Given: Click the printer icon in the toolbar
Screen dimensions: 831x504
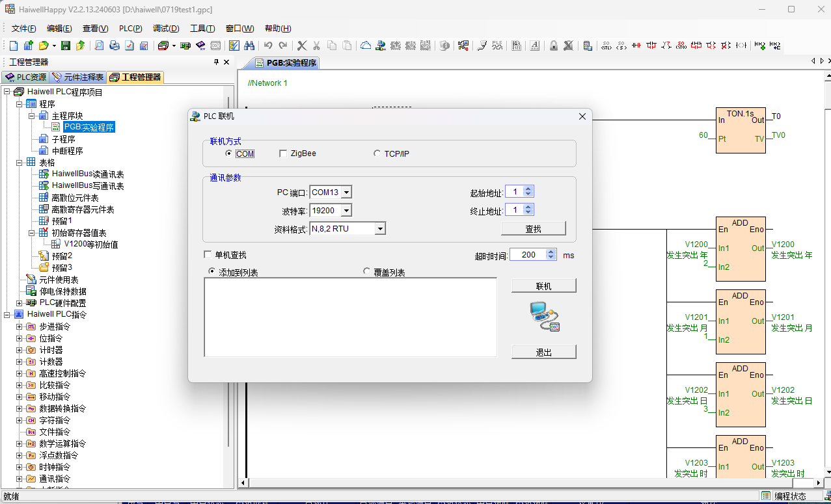Looking at the screenshot, I should 115,46.
